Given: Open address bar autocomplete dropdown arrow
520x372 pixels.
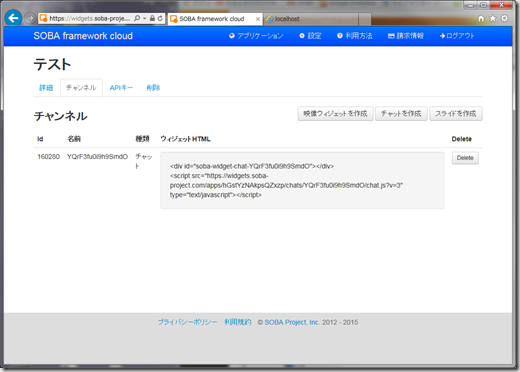Looking at the screenshot, I should pos(144,18).
